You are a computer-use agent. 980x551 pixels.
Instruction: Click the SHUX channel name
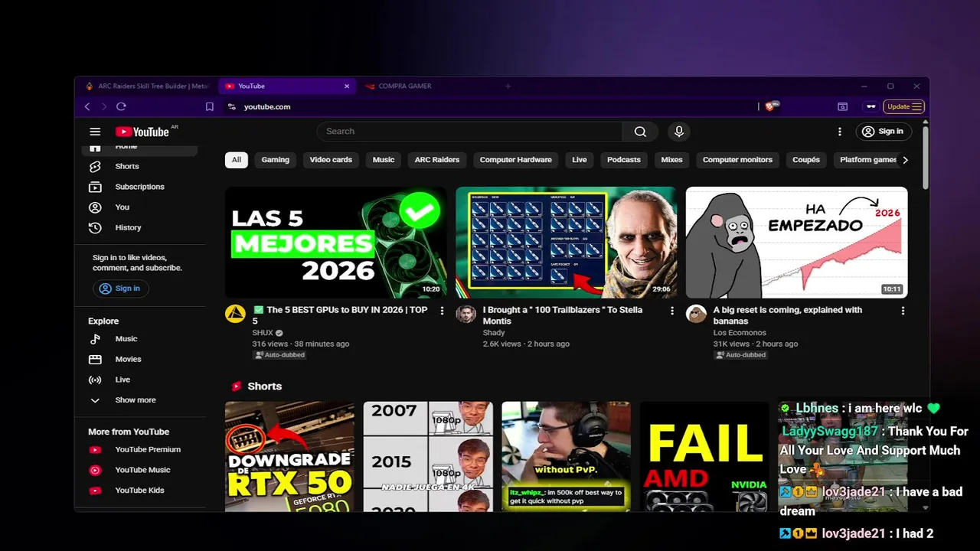click(x=263, y=333)
